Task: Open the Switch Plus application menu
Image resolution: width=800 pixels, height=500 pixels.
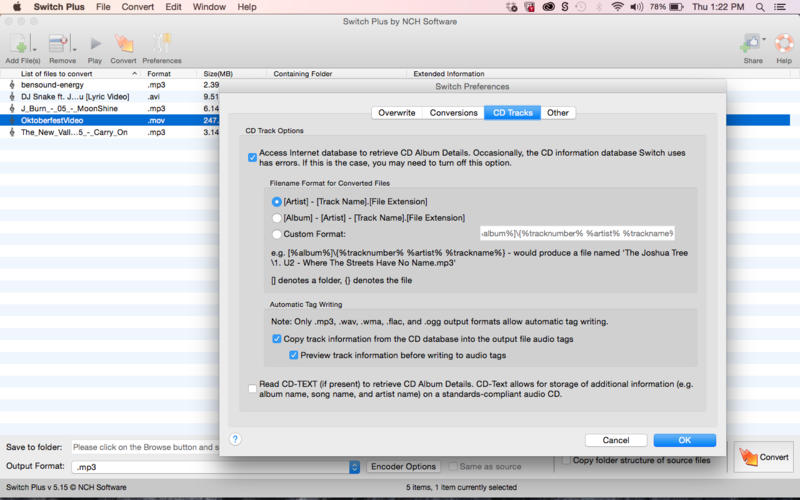Action: pyautogui.click(x=59, y=7)
